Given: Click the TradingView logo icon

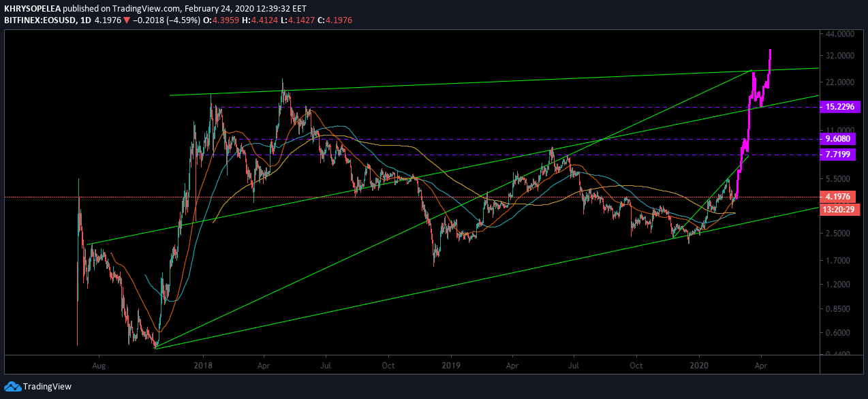Looking at the screenshot, I should (12, 386).
